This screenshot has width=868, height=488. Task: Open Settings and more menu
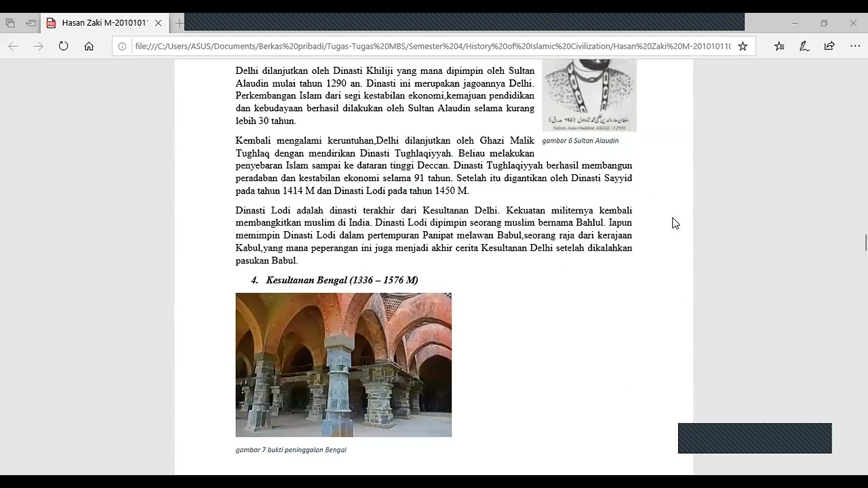854,46
